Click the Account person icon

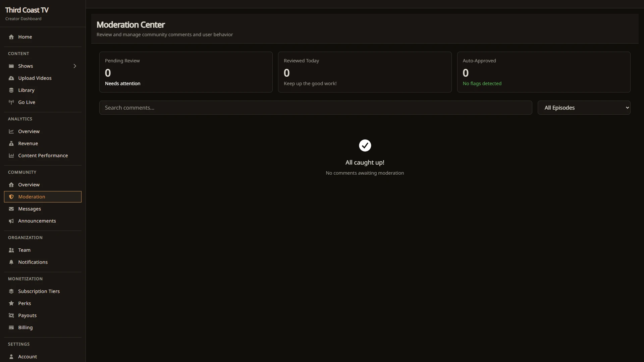pyautogui.click(x=11, y=357)
